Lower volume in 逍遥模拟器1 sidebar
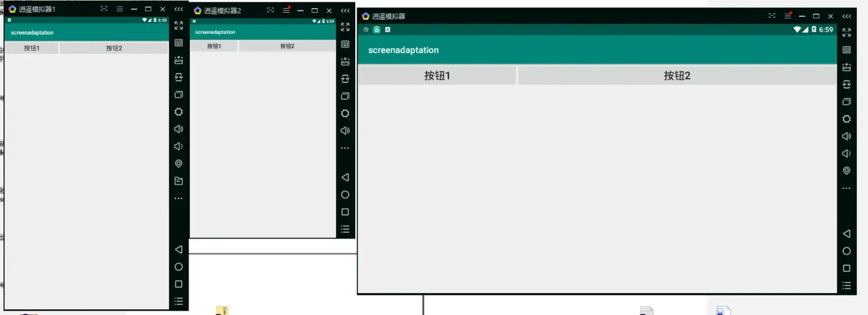868x315 pixels. click(x=179, y=146)
